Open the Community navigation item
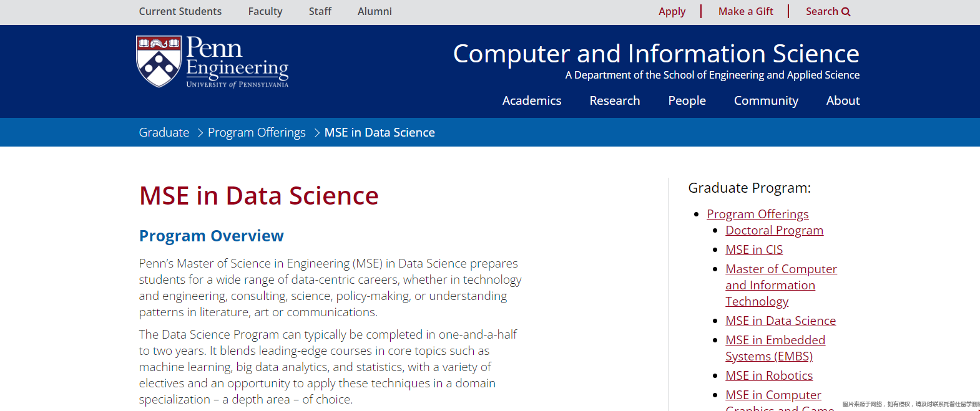 (766, 101)
